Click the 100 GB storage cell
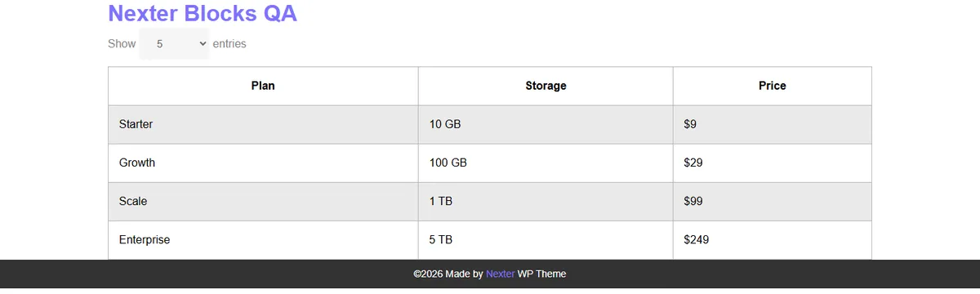The image size is (980, 294). (546, 163)
